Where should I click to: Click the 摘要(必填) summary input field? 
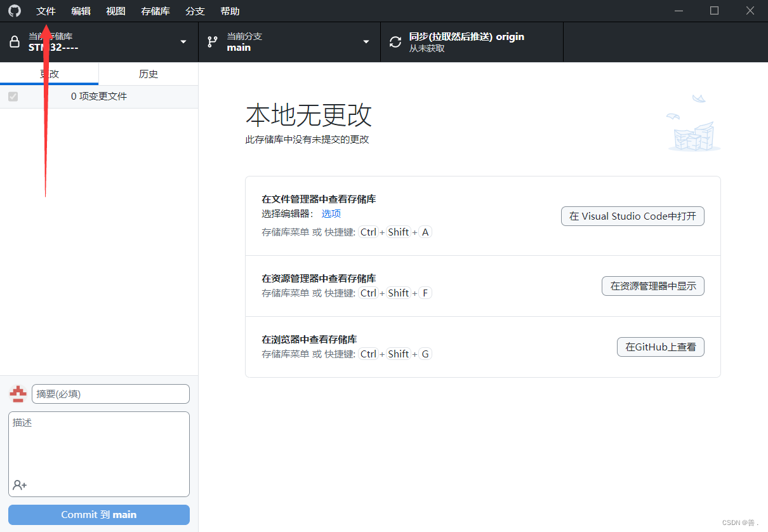tap(110, 394)
